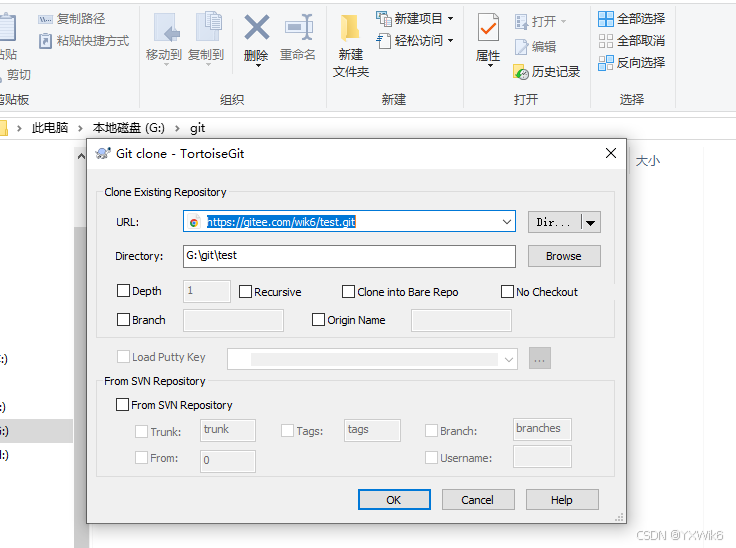Image resolution: width=736 pixels, height=548 pixels.
Task: Expand the Properties dropdown arrow
Action: (490, 66)
